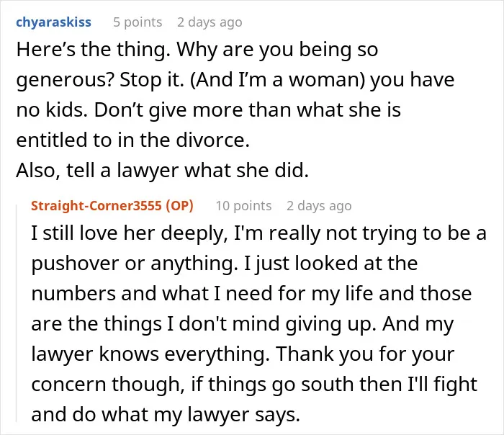Click the line "entitled to in the divorce."

132,140
